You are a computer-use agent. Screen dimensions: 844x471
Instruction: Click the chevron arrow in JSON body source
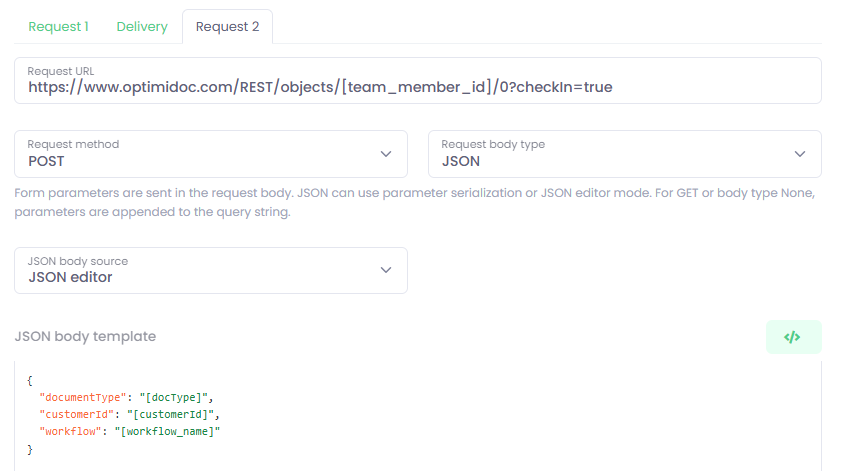coord(386,270)
